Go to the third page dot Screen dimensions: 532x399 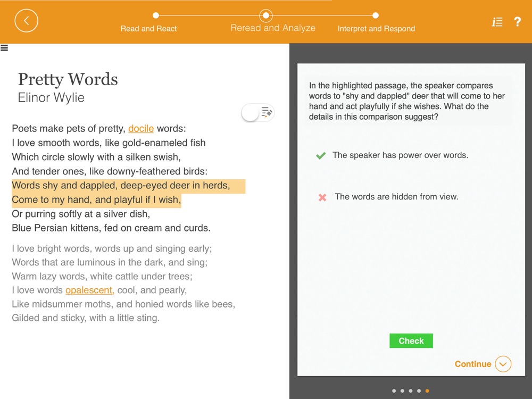[411, 391]
